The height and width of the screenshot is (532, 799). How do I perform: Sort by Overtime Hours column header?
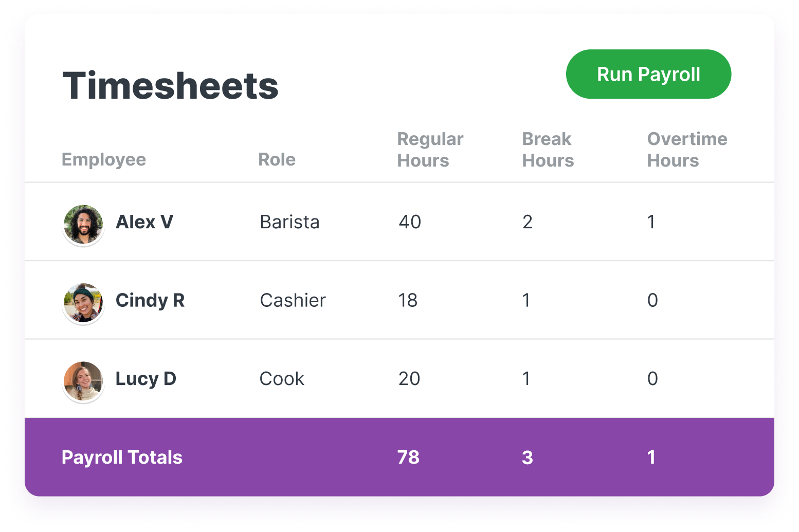pos(687,150)
